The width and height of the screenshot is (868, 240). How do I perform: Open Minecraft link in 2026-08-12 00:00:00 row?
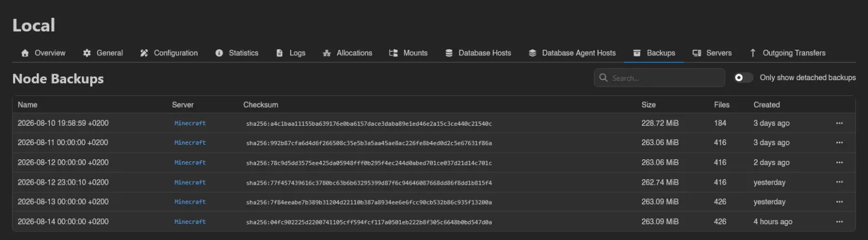click(x=190, y=163)
